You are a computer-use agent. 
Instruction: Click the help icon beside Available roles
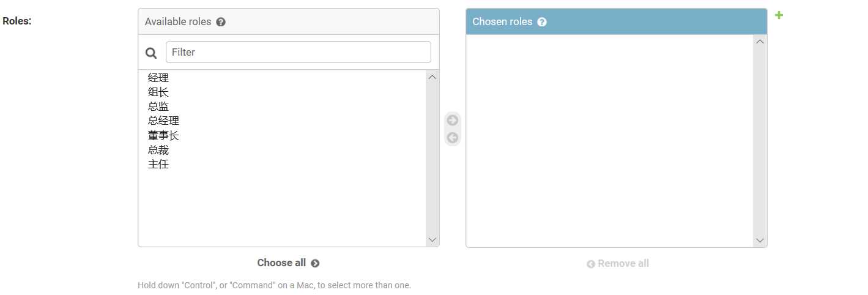[x=221, y=22]
